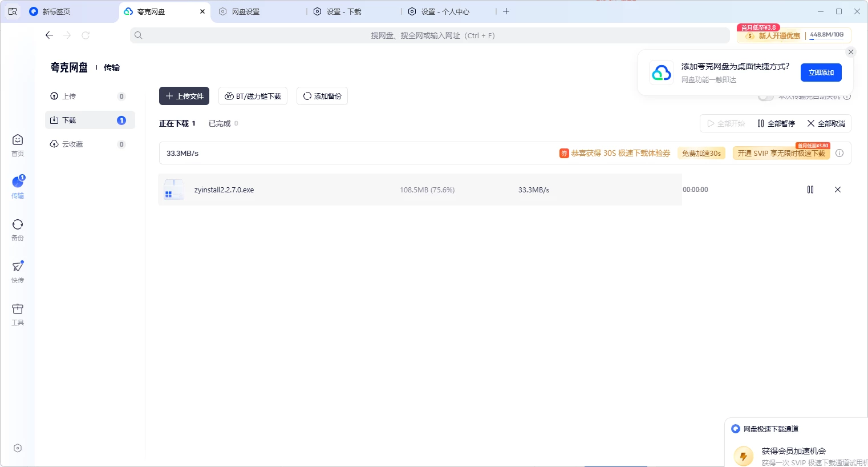Click the 上传文件 upload button
This screenshot has height=467, width=868.
coord(184,96)
